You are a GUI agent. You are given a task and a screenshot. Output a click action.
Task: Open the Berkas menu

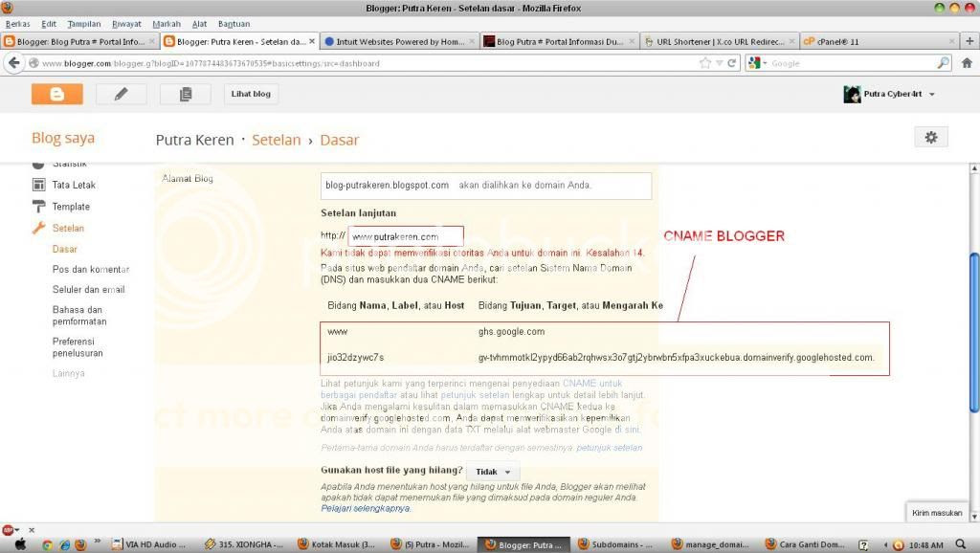(17, 24)
